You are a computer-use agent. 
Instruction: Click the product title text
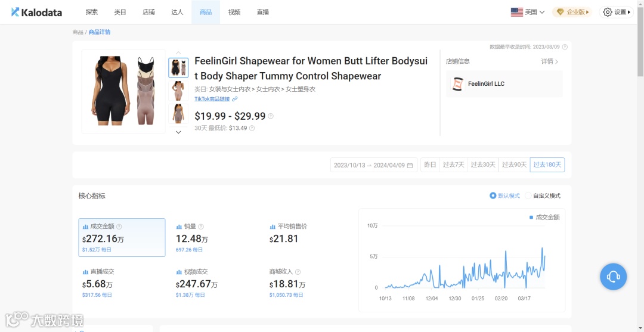pos(311,69)
